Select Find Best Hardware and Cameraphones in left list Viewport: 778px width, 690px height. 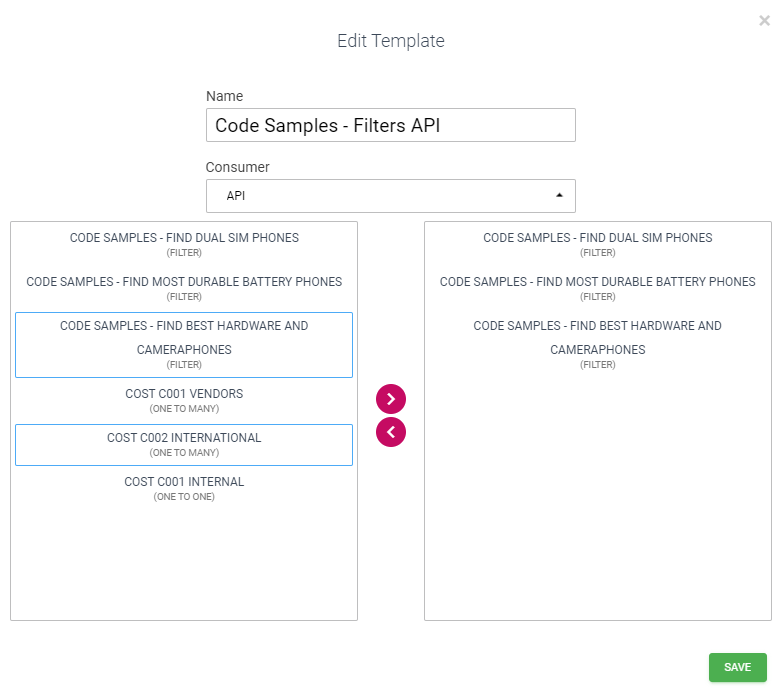click(184, 345)
